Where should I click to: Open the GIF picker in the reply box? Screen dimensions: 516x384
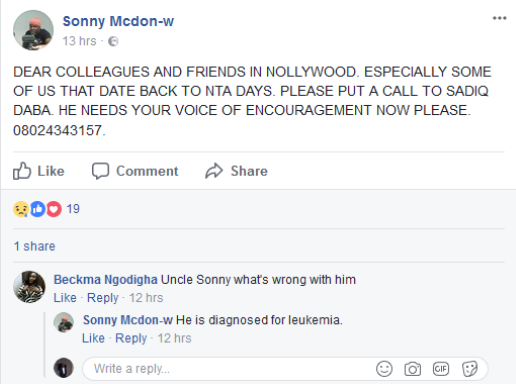[x=441, y=369]
